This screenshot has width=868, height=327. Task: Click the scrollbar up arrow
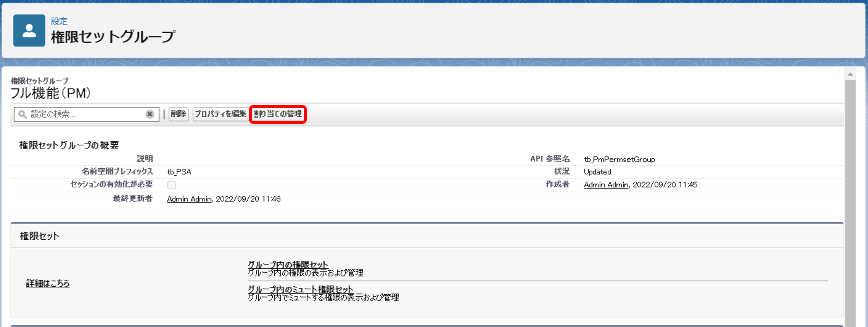[x=850, y=74]
